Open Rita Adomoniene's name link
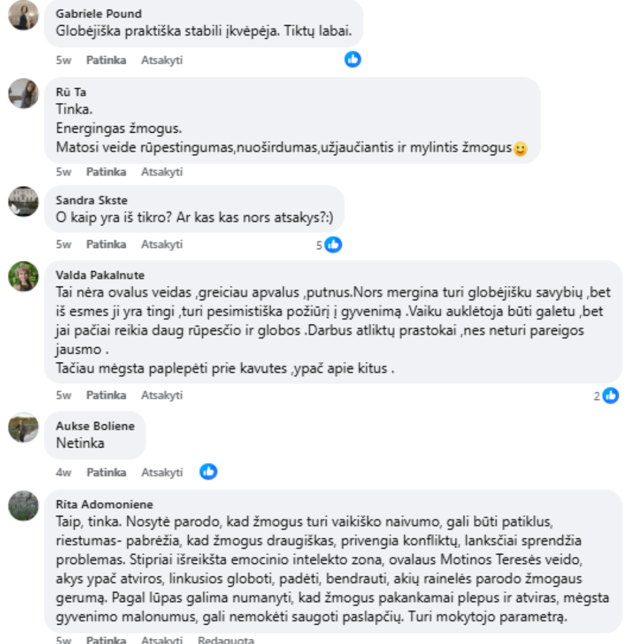The width and height of the screenshot is (644, 644). (x=104, y=504)
